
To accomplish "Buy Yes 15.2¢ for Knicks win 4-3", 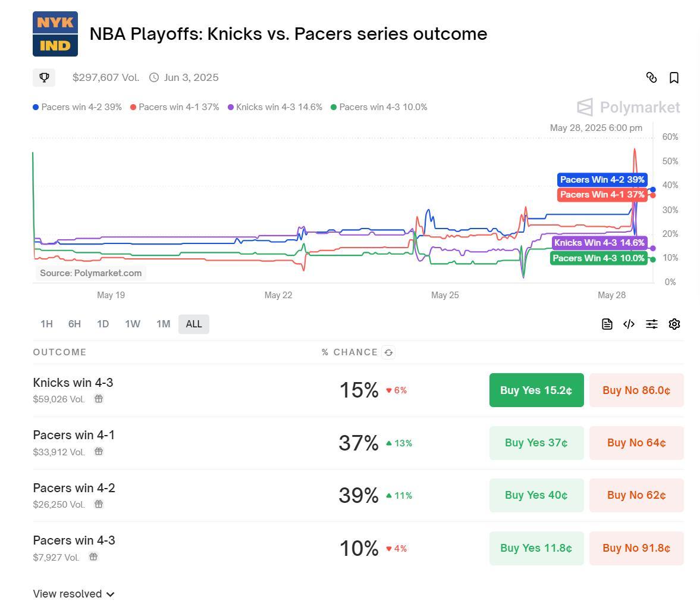I will click(536, 390).
